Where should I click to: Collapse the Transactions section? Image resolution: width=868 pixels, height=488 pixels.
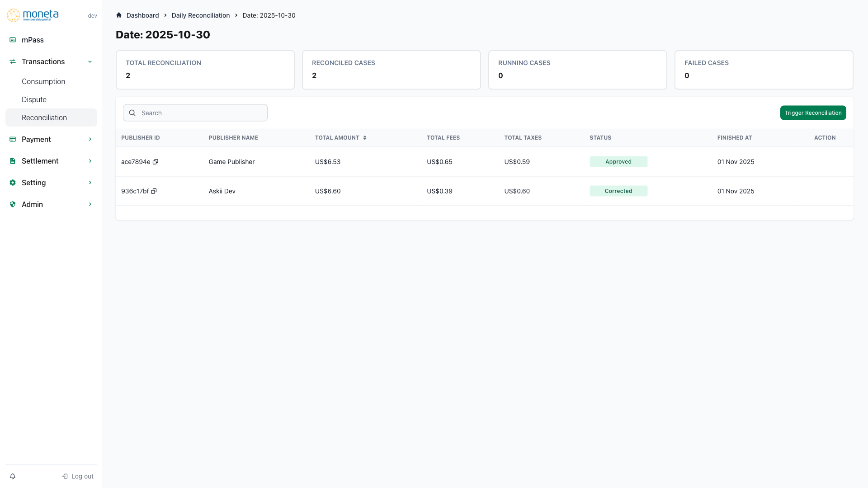tap(90, 61)
